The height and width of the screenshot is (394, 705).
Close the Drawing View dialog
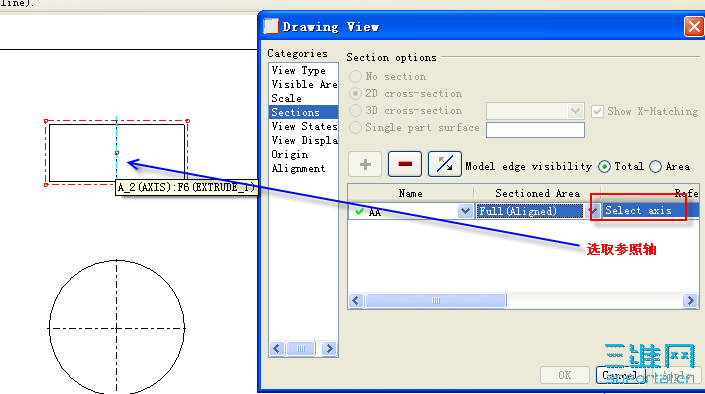pyautogui.click(x=694, y=27)
